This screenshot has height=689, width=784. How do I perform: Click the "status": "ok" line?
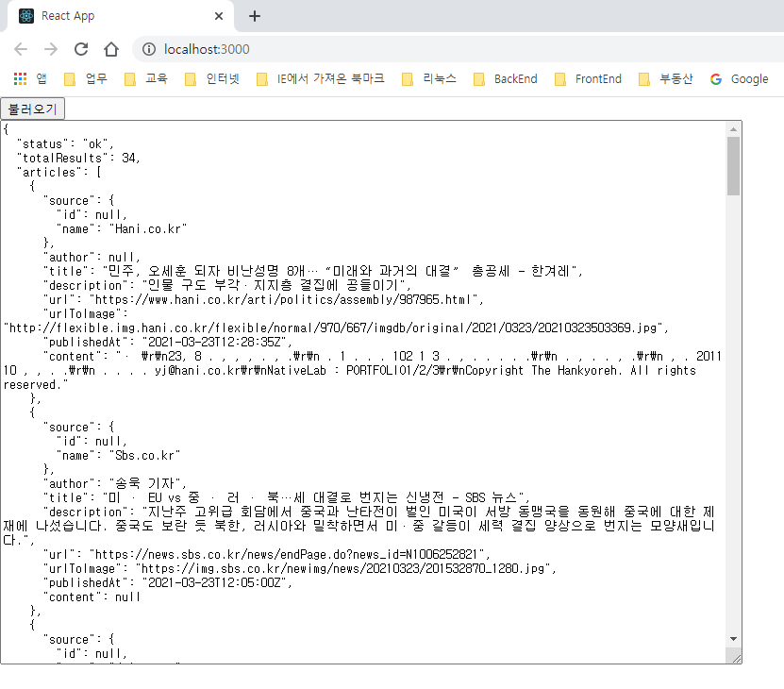click(x=65, y=144)
